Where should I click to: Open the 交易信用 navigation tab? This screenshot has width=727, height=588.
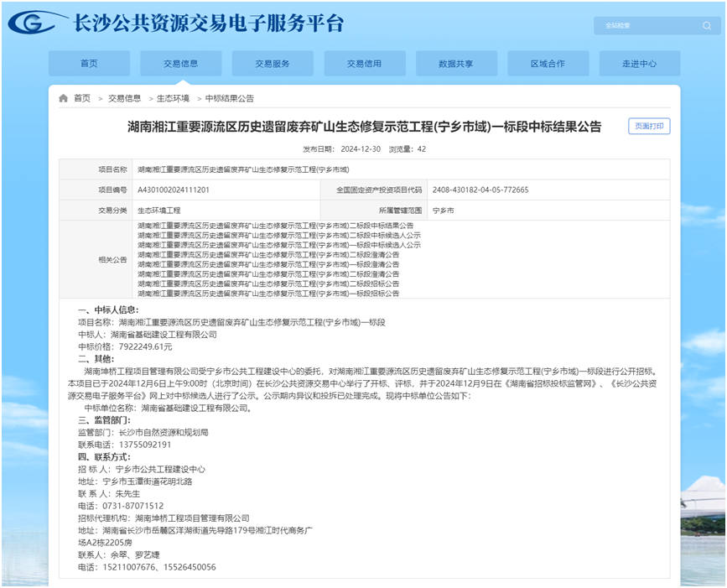[364, 64]
